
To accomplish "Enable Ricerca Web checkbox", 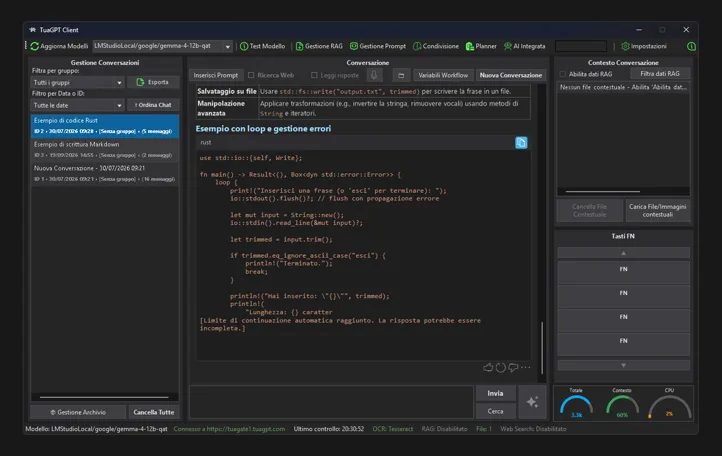I will pos(251,75).
